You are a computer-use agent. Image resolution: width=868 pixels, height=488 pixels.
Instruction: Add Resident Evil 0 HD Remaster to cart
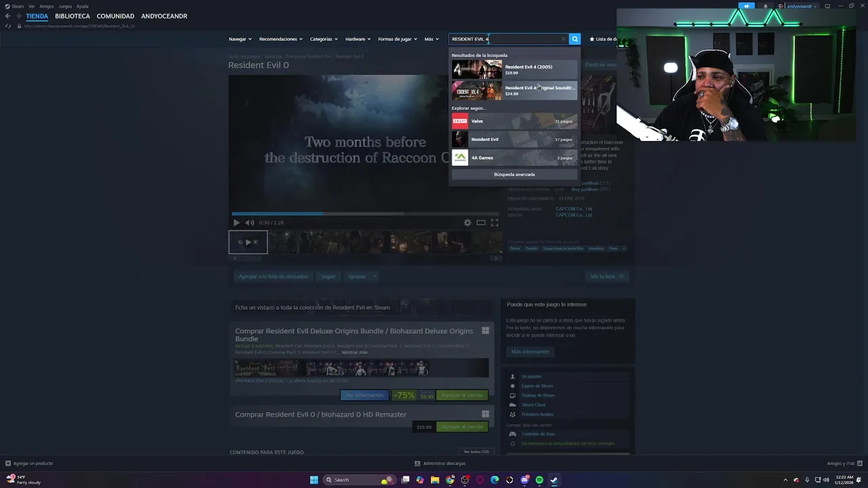[462, 426]
